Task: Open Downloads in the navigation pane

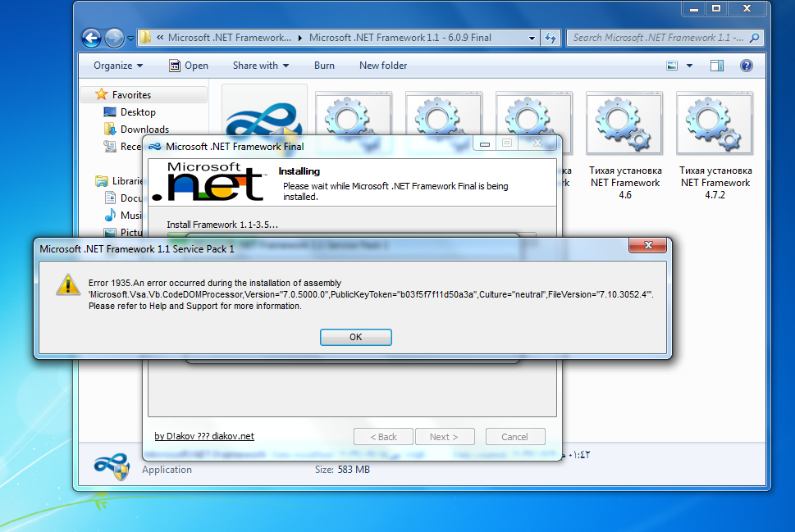Action: click(144, 130)
